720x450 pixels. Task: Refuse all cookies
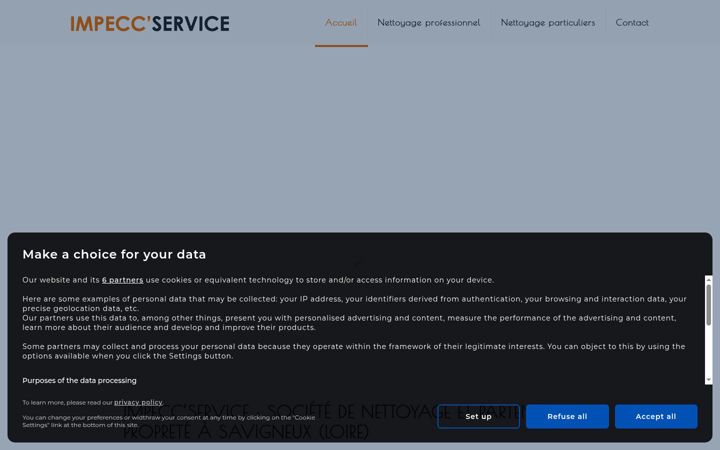tap(567, 416)
